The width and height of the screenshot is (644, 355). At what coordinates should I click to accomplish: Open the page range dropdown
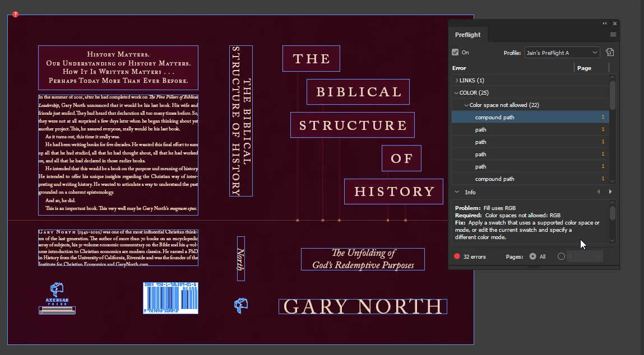pos(597,256)
